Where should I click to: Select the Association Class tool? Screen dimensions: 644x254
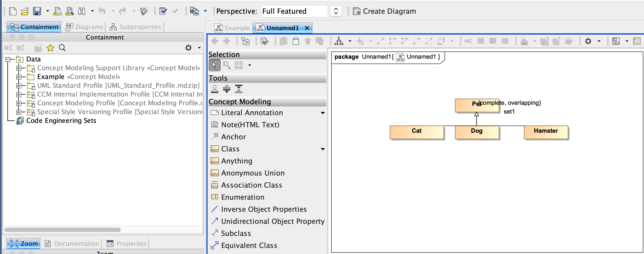[x=251, y=185]
